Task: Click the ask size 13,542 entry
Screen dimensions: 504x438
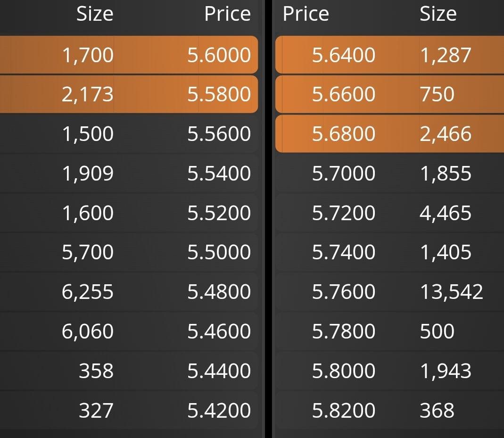Action: 451,292
